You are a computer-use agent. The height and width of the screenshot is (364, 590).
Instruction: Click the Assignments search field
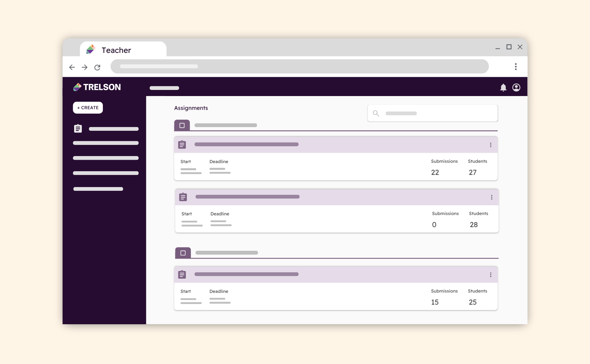[433, 113]
